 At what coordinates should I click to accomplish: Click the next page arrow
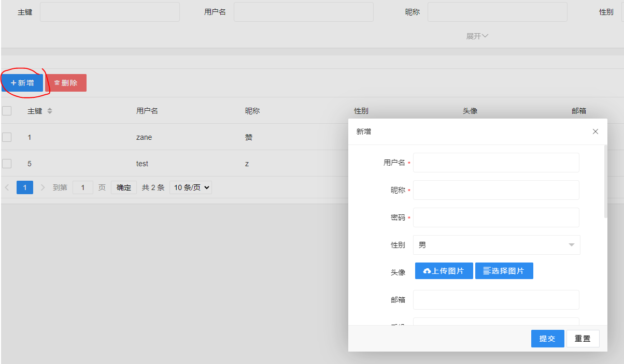click(42, 187)
